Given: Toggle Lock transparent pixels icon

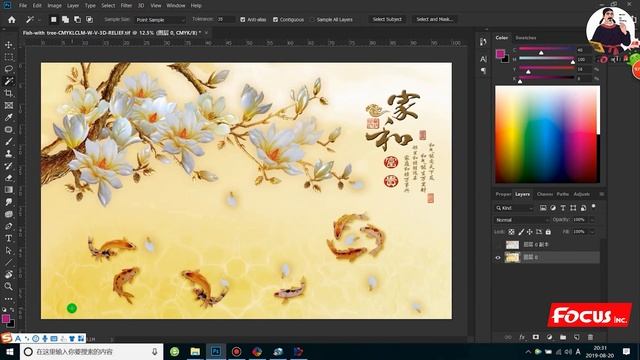Looking at the screenshot, I should [511, 232].
